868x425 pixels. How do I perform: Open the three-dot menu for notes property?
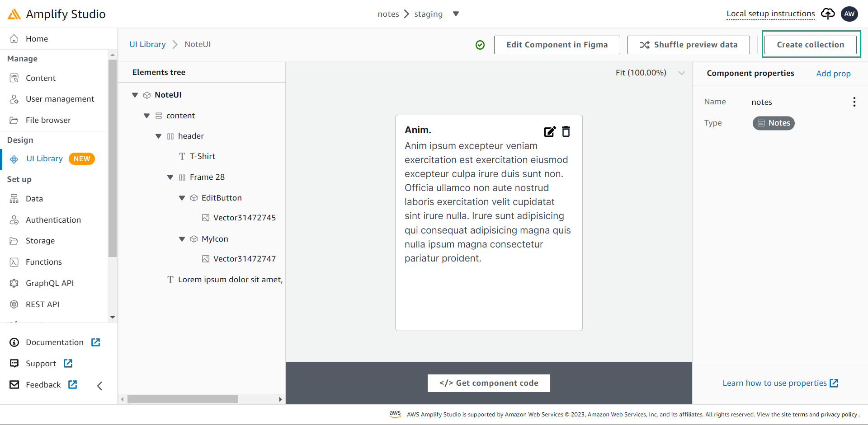[x=854, y=102]
